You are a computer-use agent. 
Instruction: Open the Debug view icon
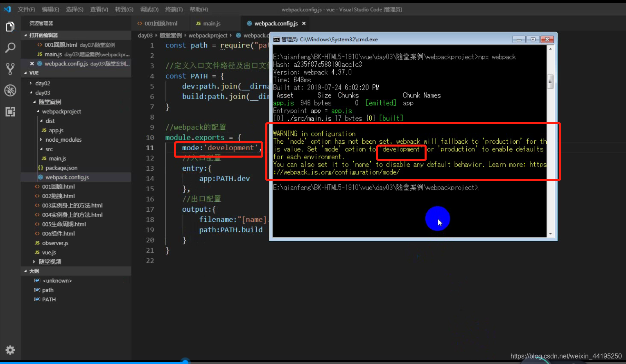click(10, 90)
